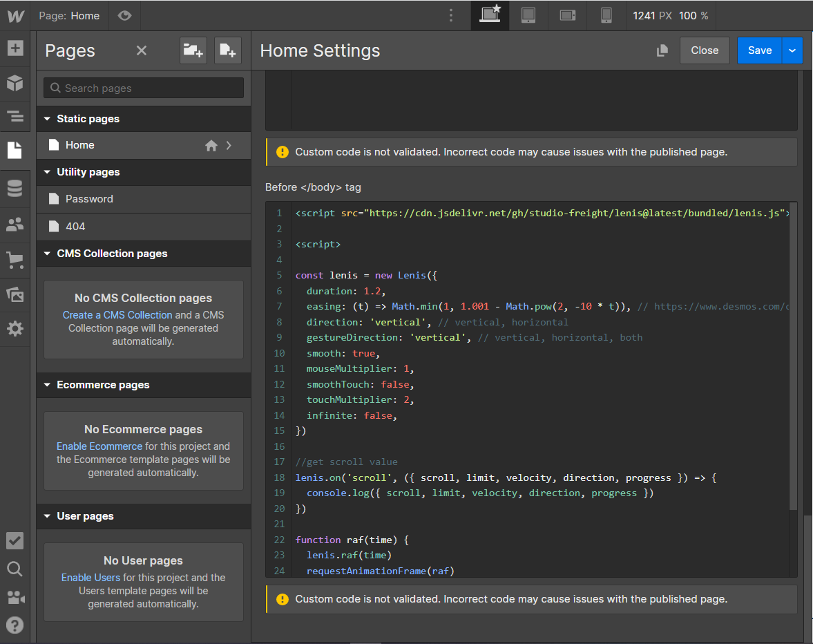The image size is (813, 644).
Task: Open Project Settings via gear icon
Action: 15,329
